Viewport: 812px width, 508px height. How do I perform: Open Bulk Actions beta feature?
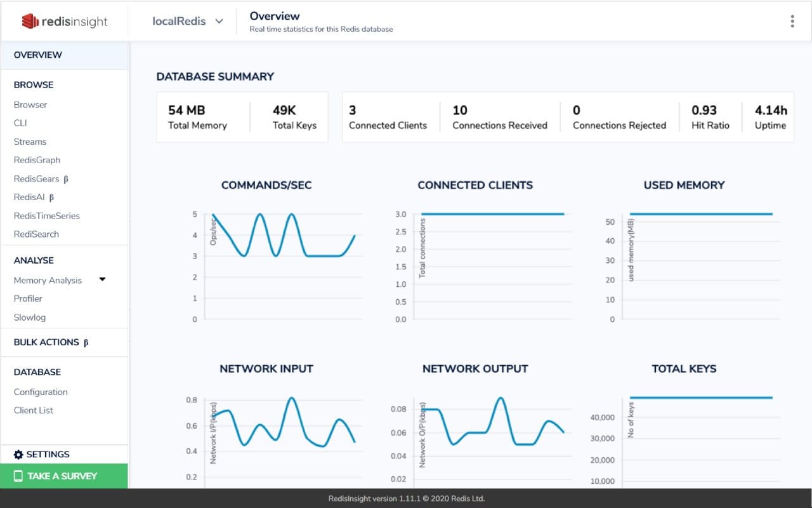44,342
